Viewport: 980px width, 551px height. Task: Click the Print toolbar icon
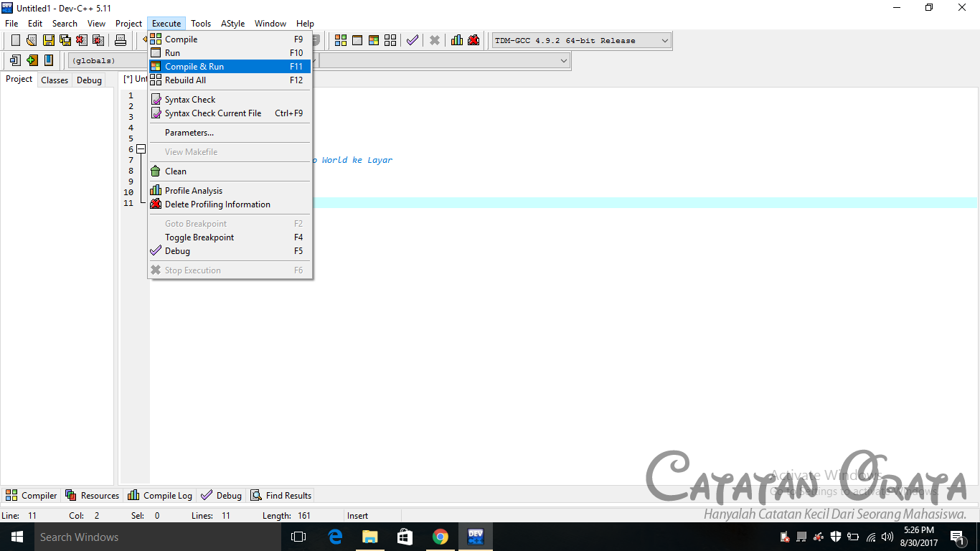(x=121, y=40)
